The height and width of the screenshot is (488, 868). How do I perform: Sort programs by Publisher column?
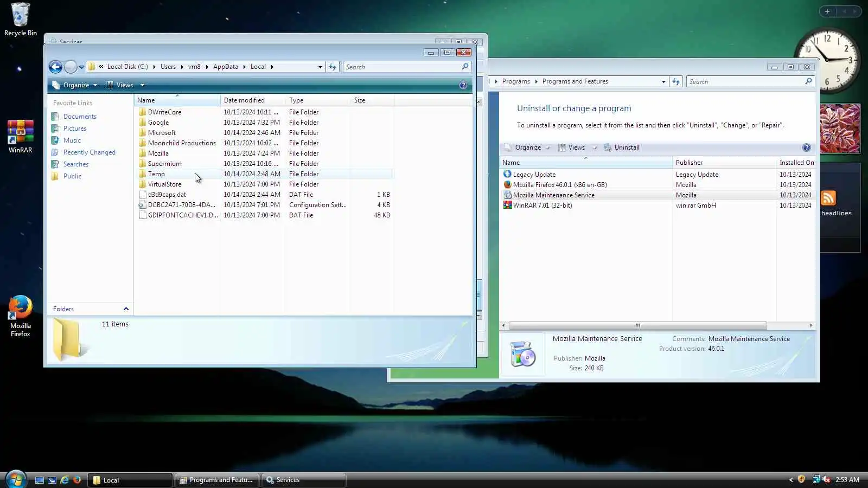click(x=724, y=163)
